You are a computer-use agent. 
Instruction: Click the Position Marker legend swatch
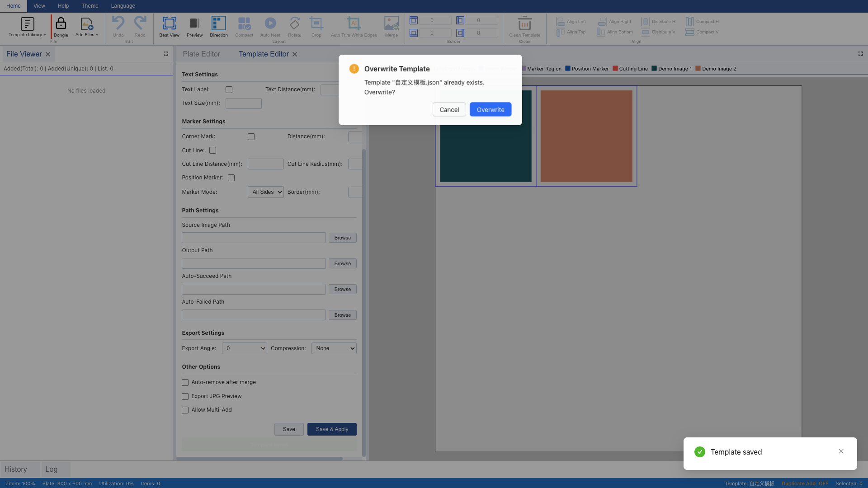point(568,69)
